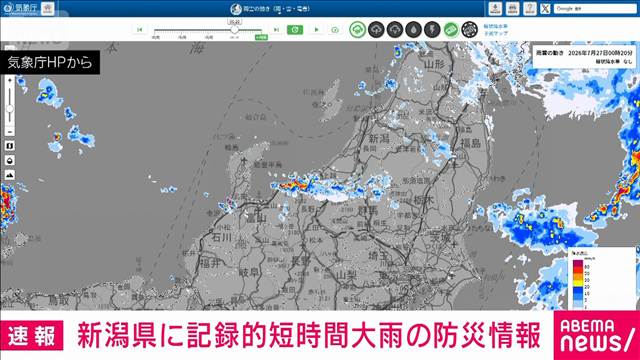Toggle the green linear rainband layer button

451,30
